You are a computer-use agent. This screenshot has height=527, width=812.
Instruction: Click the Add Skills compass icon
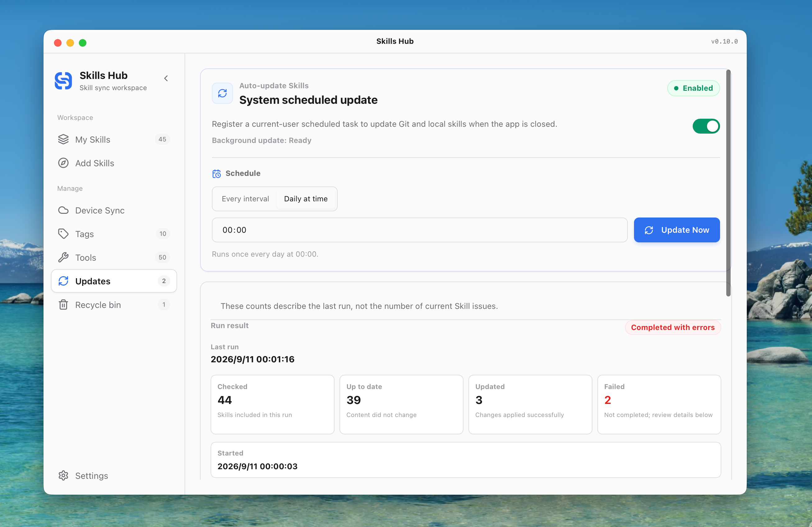click(x=63, y=163)
